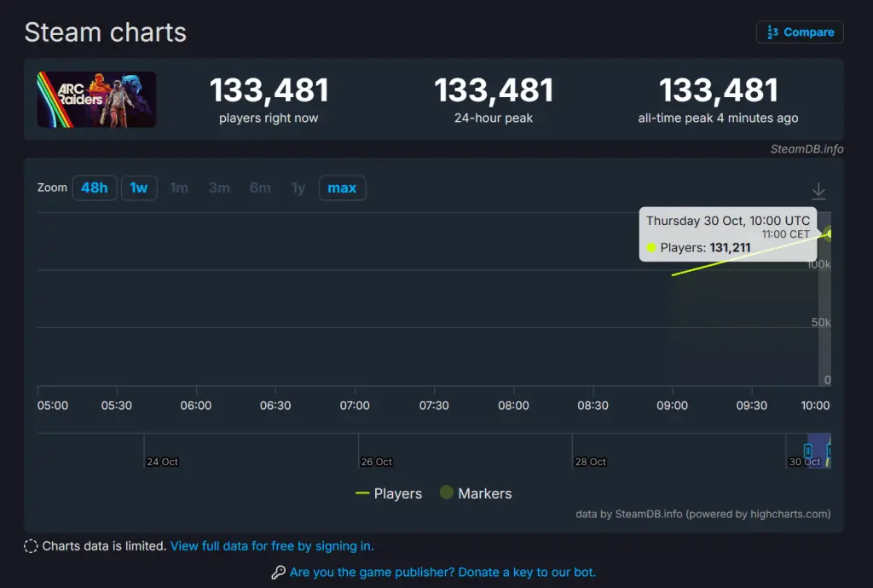Click the Compare button

[x=799, y=32]
